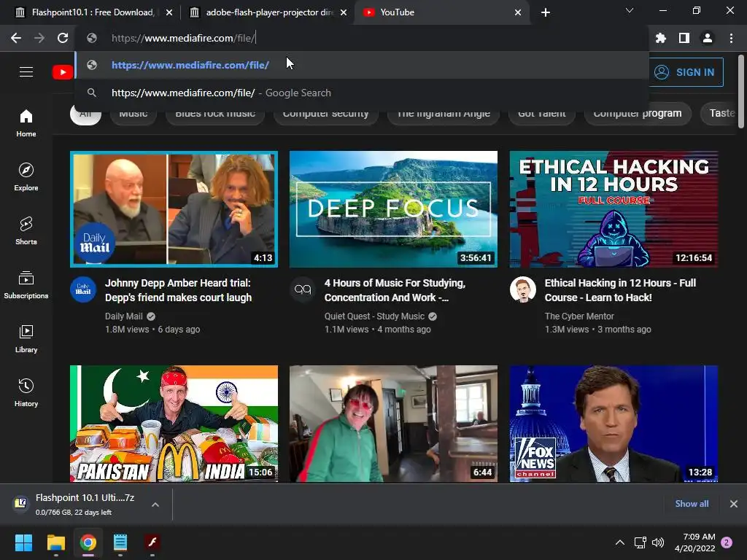Select the Computer program filter chip
Viewport: 747px width, 560px height.
coord(638,113)
